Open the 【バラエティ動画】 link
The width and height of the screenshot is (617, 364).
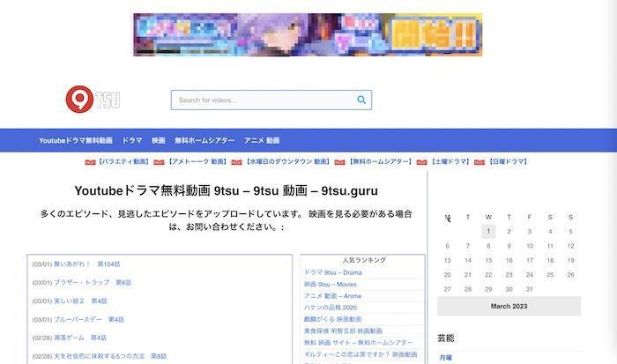[x=123, y=162]
